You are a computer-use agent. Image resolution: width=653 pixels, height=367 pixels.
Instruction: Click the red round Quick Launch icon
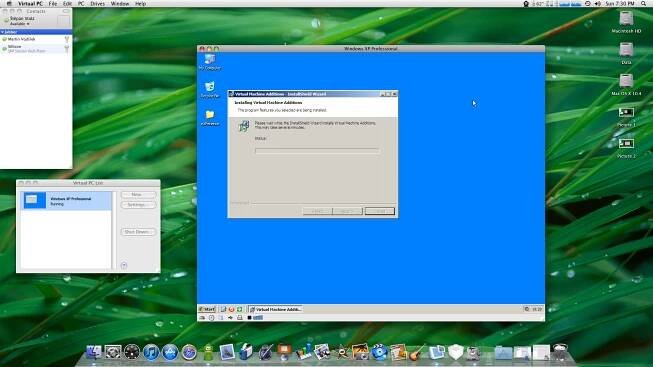pos(232,309)
